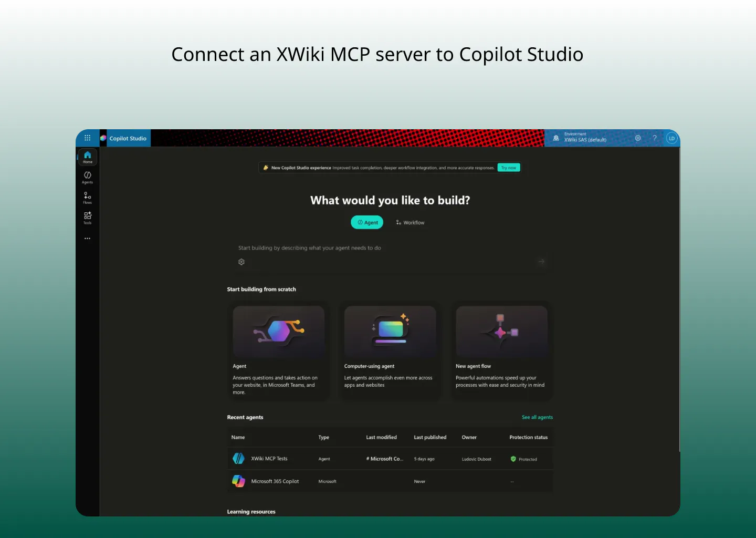The width and height of the screenshot is (756, 538).
Task: Click the Microsoft type cell
Action: pos(327,481)
